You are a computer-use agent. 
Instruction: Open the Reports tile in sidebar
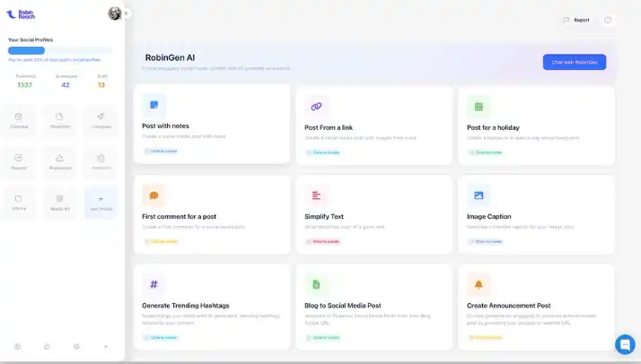pyautogui.click(x=19, y=161)
